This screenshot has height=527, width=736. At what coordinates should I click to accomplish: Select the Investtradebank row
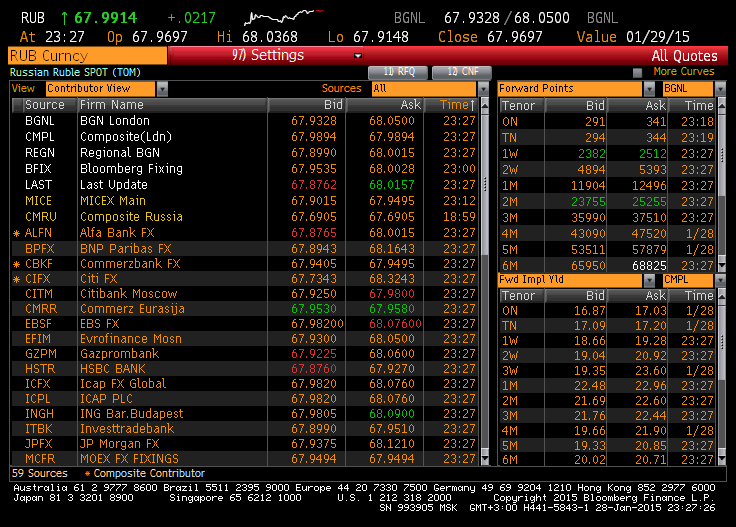click(x=245, y=429)
